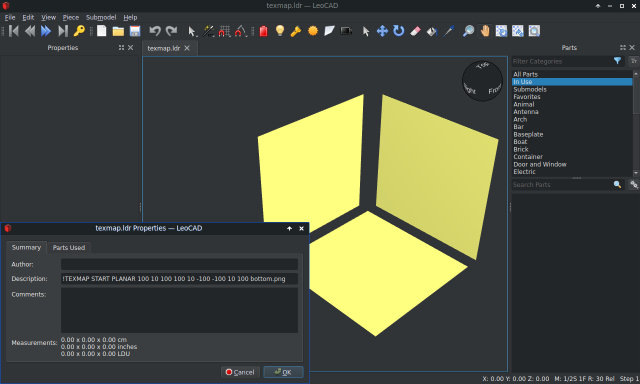
Task: Open the Help menu
Action: [x=130, y=18]
